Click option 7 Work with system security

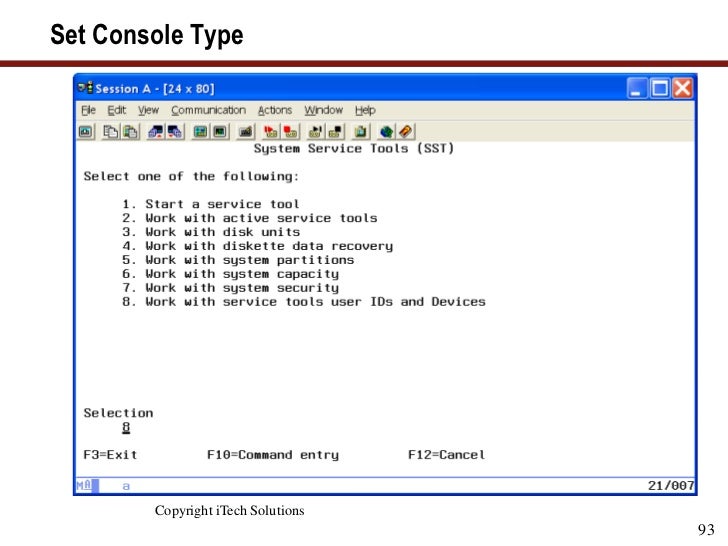tap(231, 288)
